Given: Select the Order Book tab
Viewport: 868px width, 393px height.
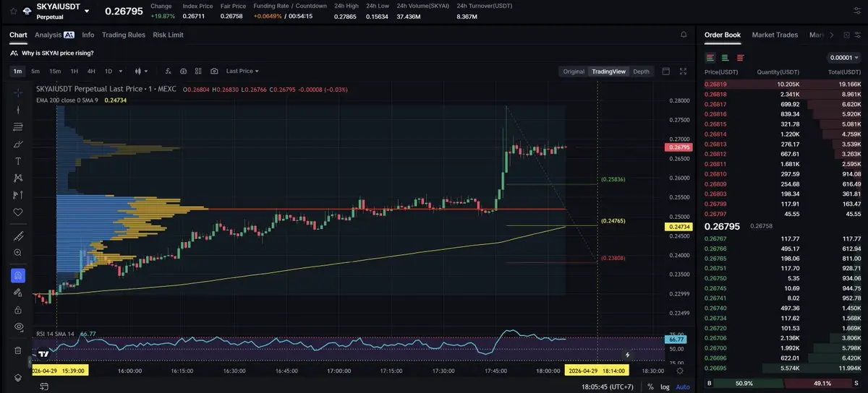Looking at the screenshot, I should pos(723,35).
